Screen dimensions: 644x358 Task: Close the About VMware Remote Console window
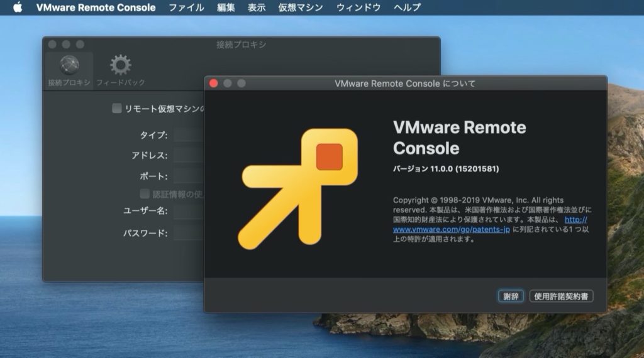214,84
